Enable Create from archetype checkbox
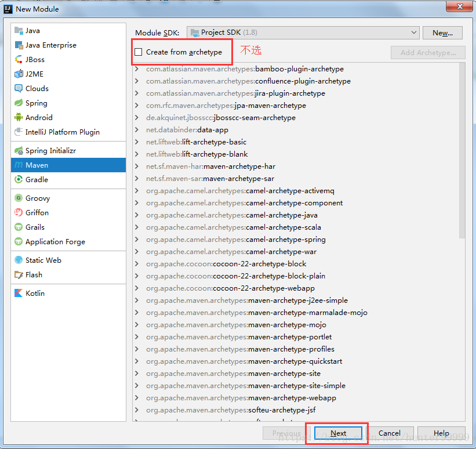This screenshot has height=449, width=476. click(139, 52)
